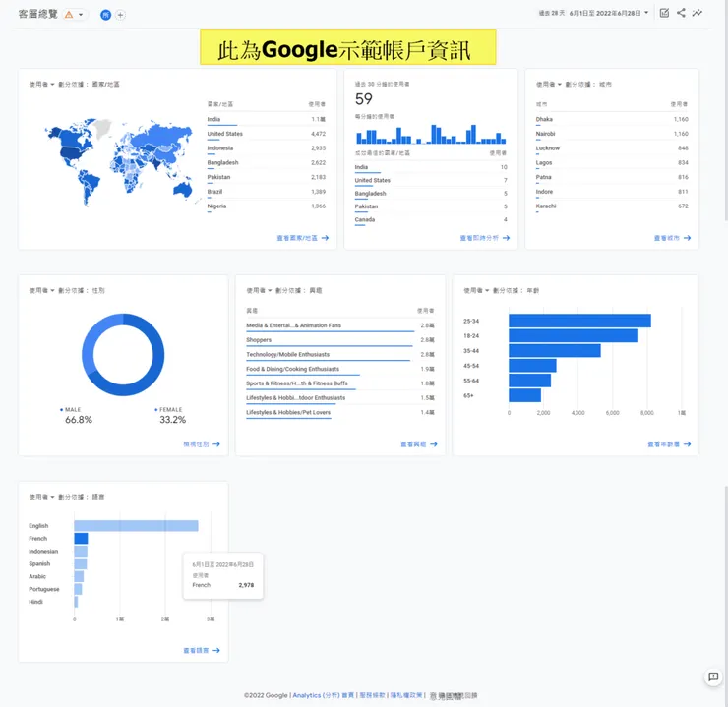Click Media & Entertainment Animation Fans row
728x707 pixels.
[x=339, y=325]
